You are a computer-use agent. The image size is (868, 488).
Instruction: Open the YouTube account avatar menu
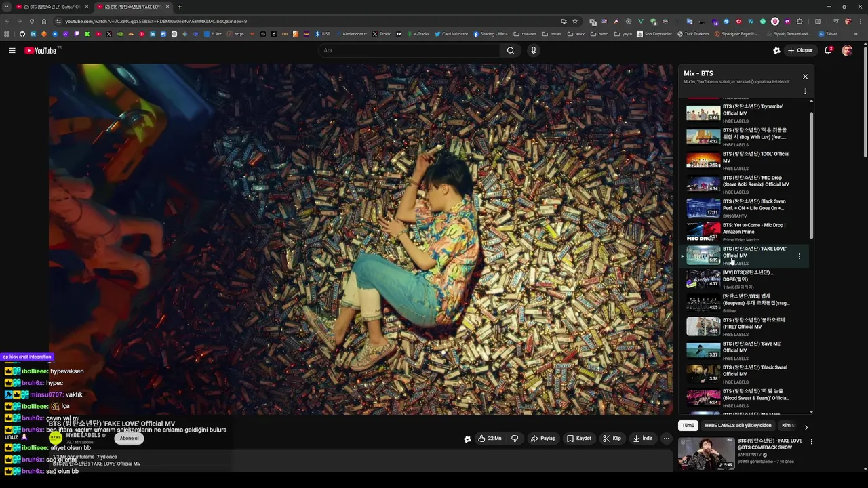point(847,50)
